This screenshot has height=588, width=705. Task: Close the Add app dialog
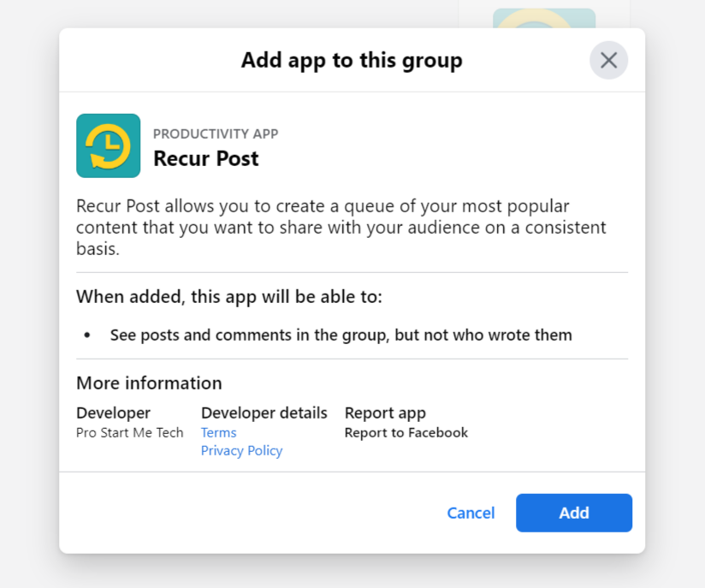(608, 60)
